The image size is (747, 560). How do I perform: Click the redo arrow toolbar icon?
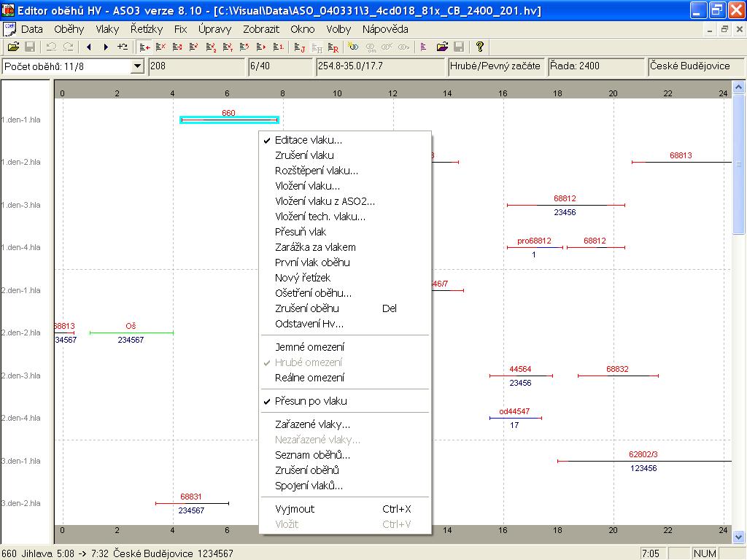point(68,47)
